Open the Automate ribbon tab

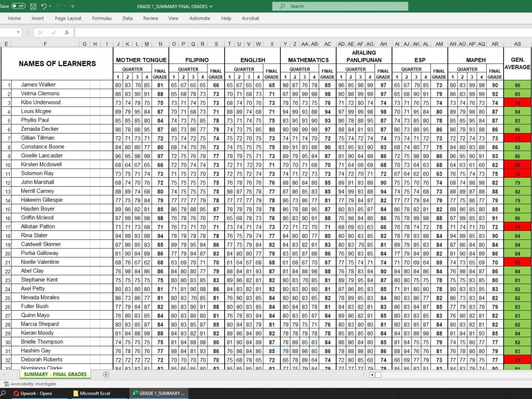(199, 18)
